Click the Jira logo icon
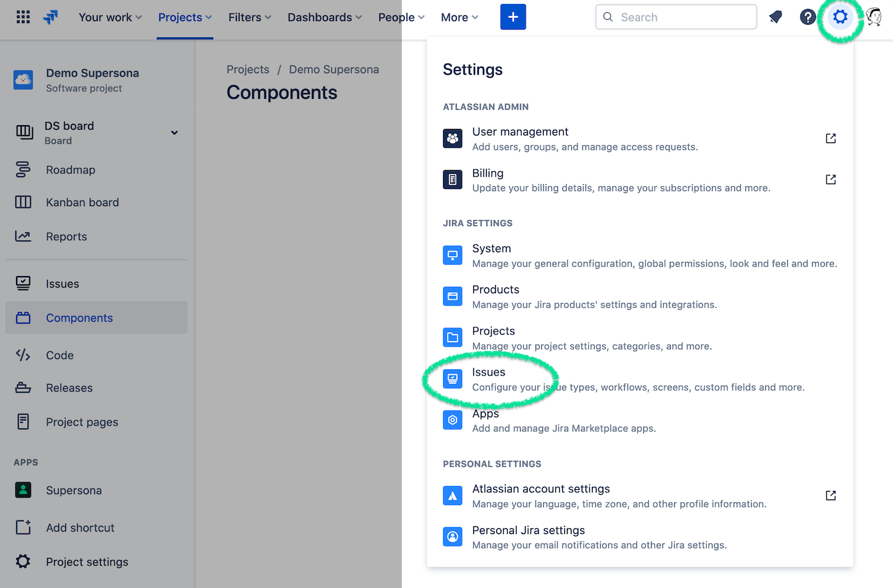Screen dimensions: 893x588 pos(51,17)
